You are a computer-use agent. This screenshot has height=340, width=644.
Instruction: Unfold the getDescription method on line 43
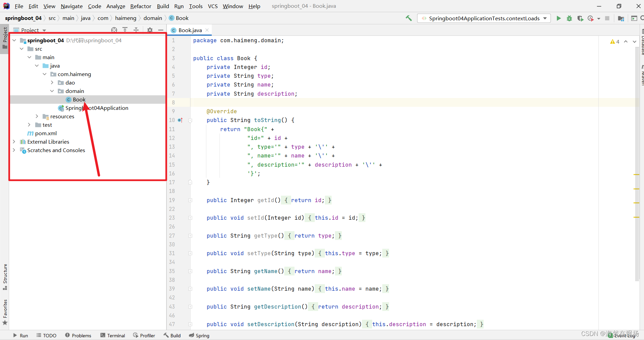pos(190,307)
